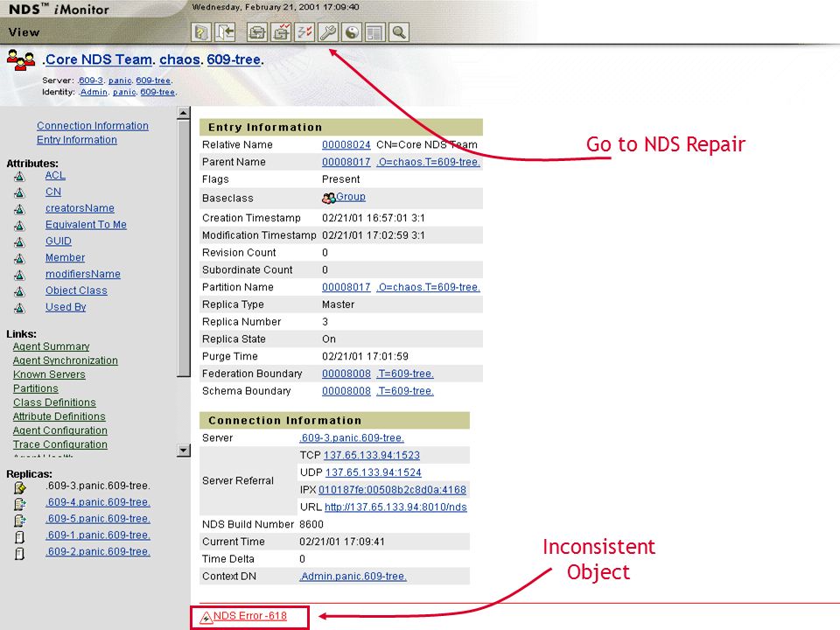
Task: Open Class Definitions link
Action: coord(54,402)
